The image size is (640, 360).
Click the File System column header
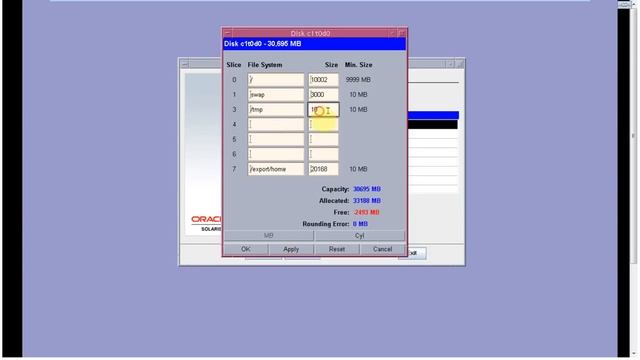pos(264,65)
